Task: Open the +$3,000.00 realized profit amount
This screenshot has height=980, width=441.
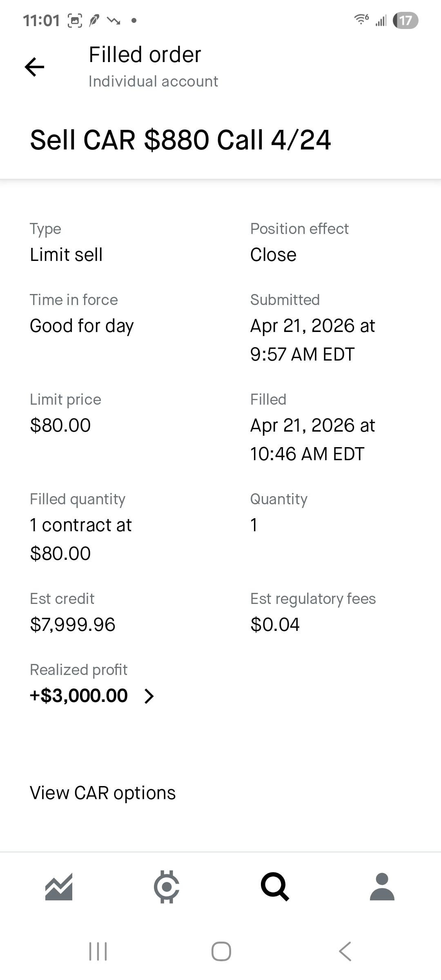Action: 79,696
